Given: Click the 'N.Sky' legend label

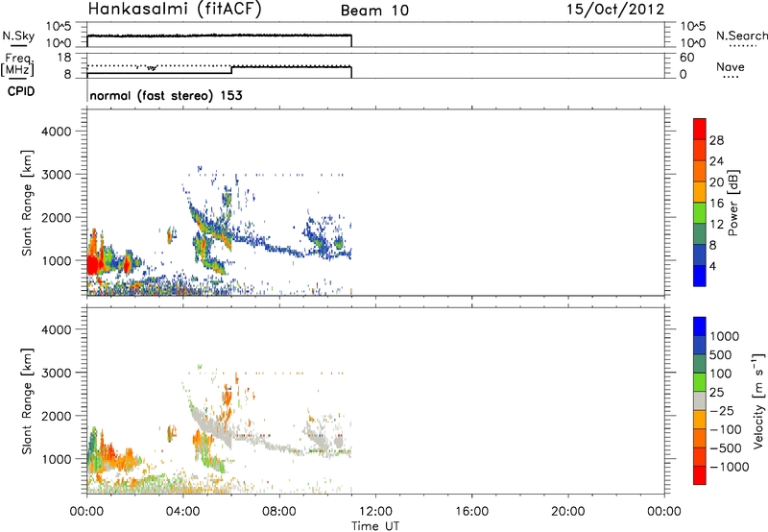Looking at the screenshot, I should point(18,36).
